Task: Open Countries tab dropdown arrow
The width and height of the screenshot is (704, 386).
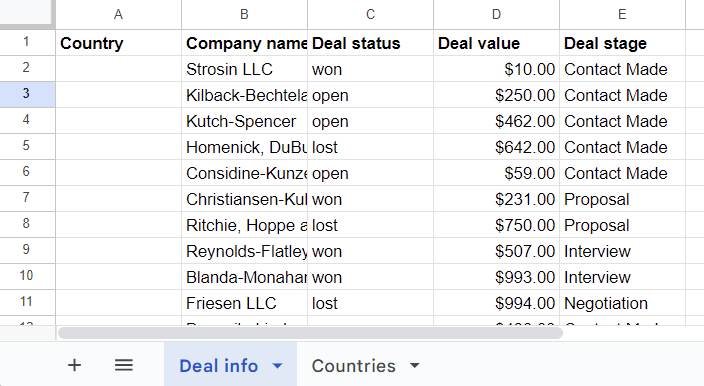Action: tap(415, 366)
